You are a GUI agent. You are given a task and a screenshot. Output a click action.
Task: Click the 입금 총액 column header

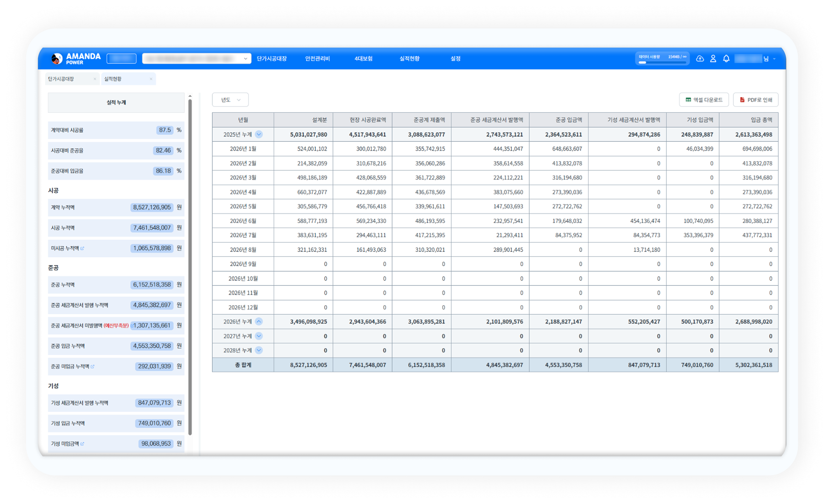coord(749,120)
